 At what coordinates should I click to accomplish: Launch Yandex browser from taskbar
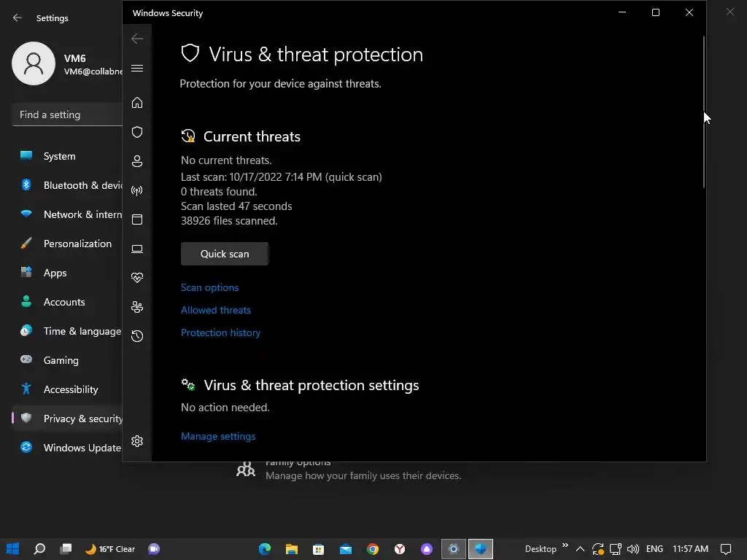[400, 549]
